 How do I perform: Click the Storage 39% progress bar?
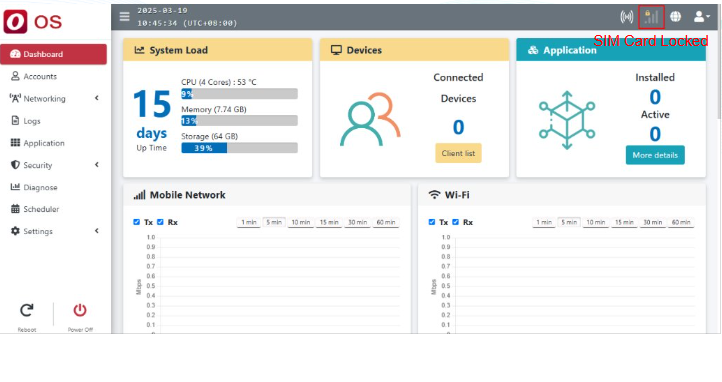point(239,148)
